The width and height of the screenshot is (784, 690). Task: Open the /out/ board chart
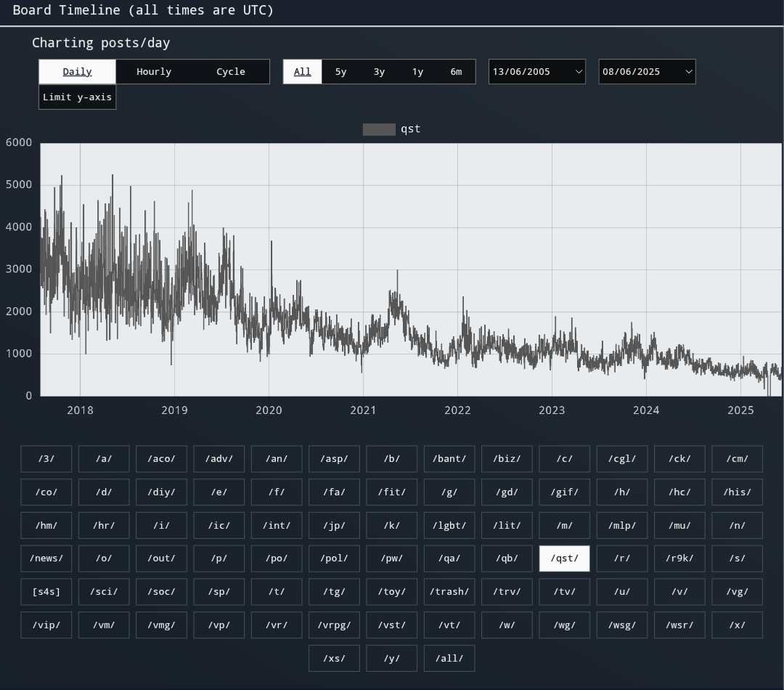[161, 559]
